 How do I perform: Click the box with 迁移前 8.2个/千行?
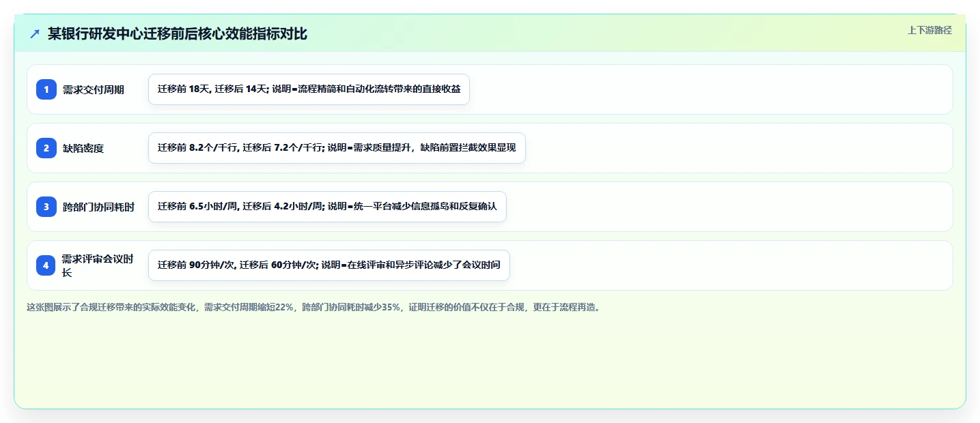pyautogui.click(x=337, y=148)
